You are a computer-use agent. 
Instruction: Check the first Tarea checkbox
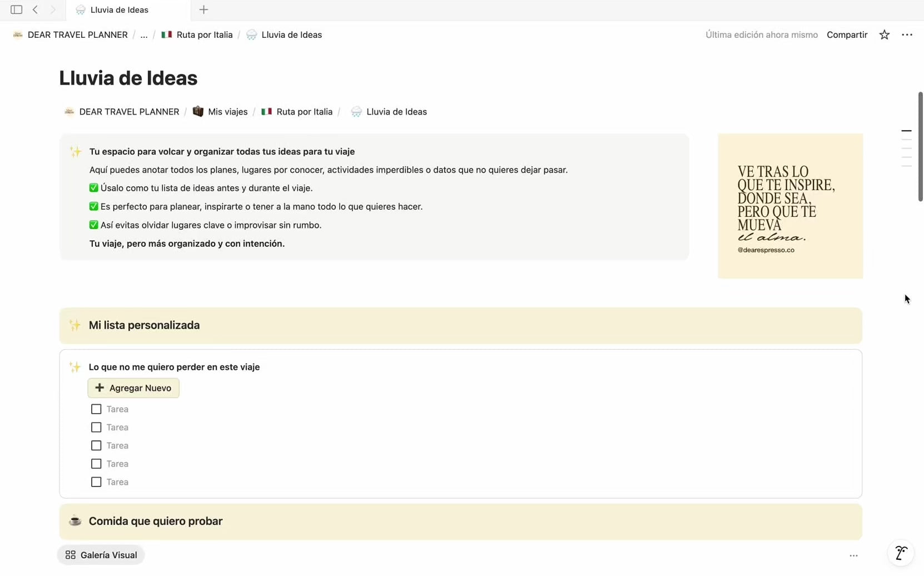point(96,409)
